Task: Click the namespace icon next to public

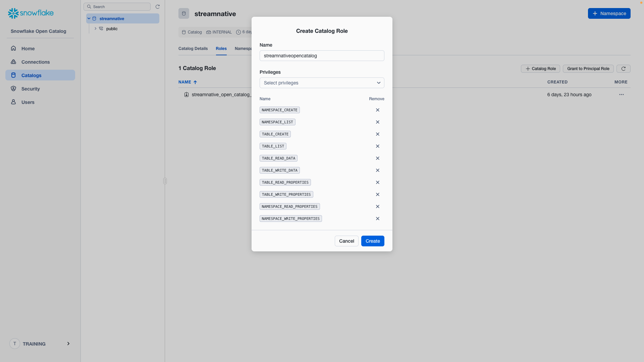Action: (x=101, y=29)
